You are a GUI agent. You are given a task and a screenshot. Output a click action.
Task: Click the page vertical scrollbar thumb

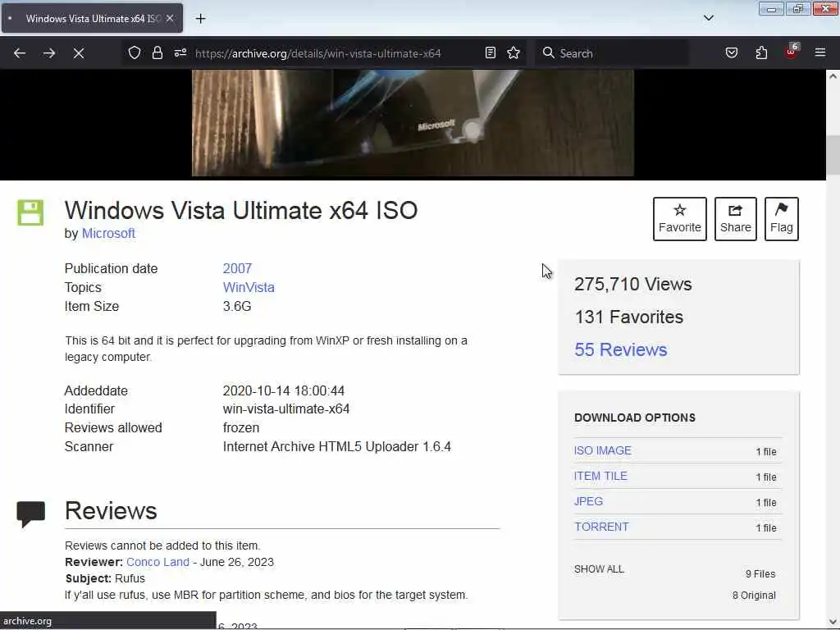click(x=833, y=154)
